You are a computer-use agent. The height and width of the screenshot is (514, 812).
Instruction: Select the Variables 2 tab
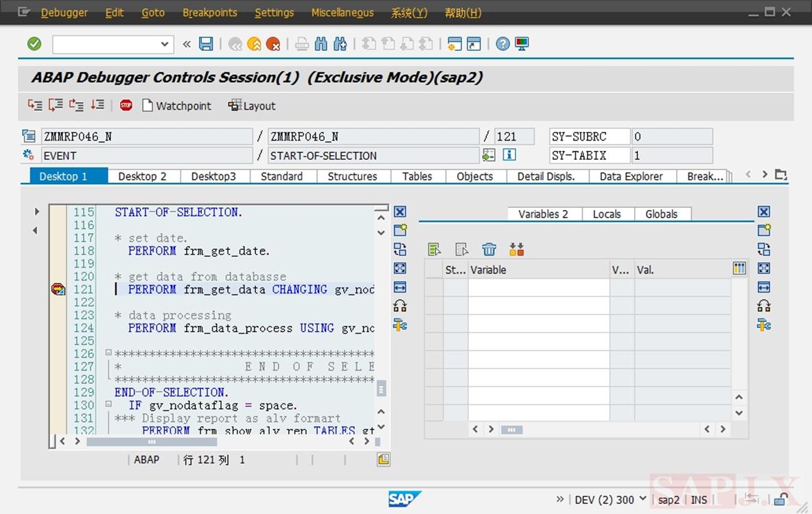[543, 214]
